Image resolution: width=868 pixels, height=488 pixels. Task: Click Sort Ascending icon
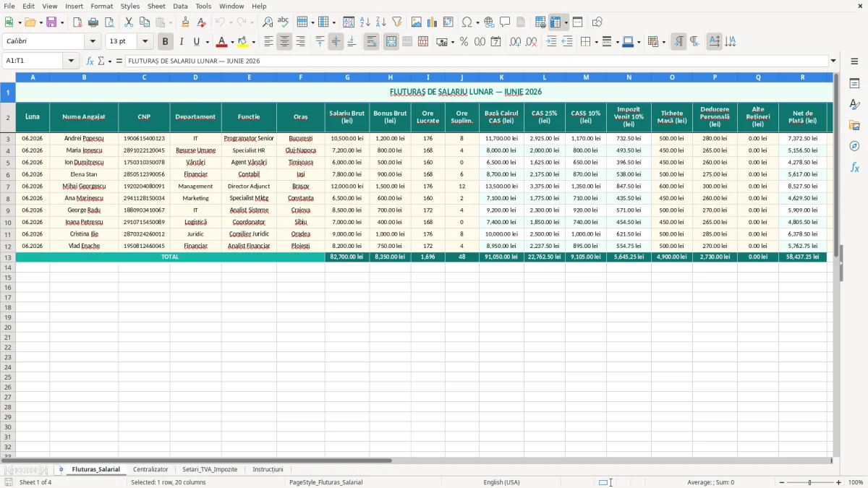[x=365, y=22]
